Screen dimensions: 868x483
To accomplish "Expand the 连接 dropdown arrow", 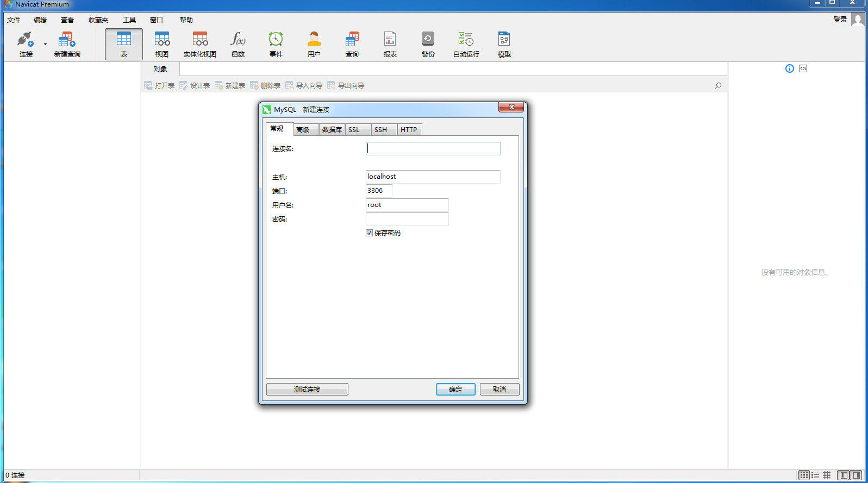I will click(45, 44).
